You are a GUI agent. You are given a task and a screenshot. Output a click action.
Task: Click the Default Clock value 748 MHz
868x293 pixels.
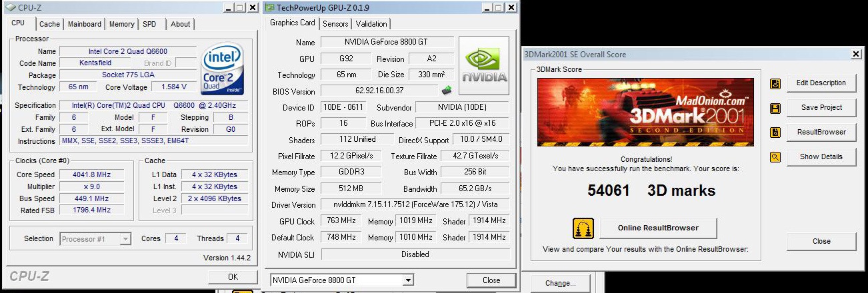click(x=342, y=237)
